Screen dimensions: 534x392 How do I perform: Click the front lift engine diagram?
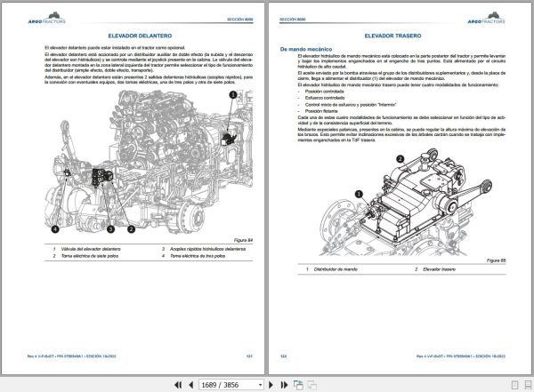149,162
